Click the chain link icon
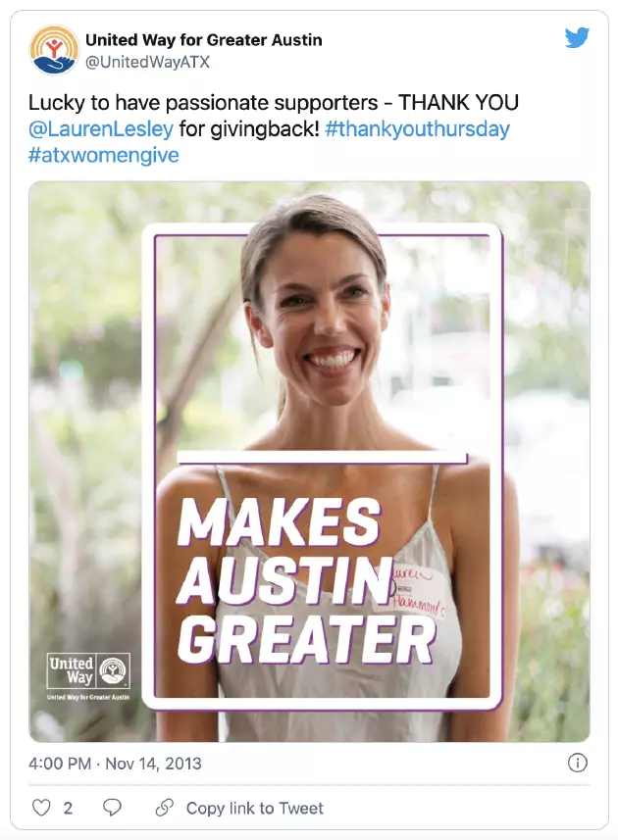618x840 pixels. pos(165,808)
